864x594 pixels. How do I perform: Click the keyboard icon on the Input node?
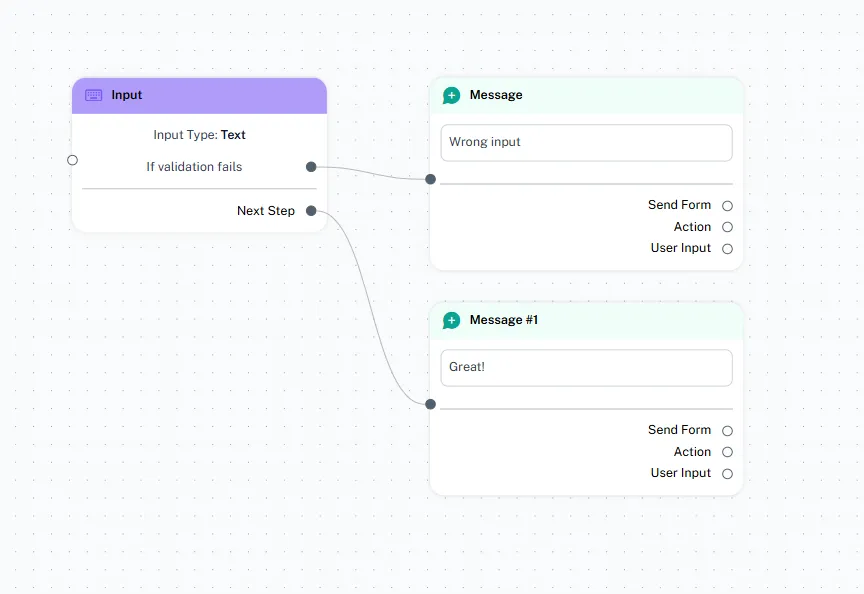point(93,95)
